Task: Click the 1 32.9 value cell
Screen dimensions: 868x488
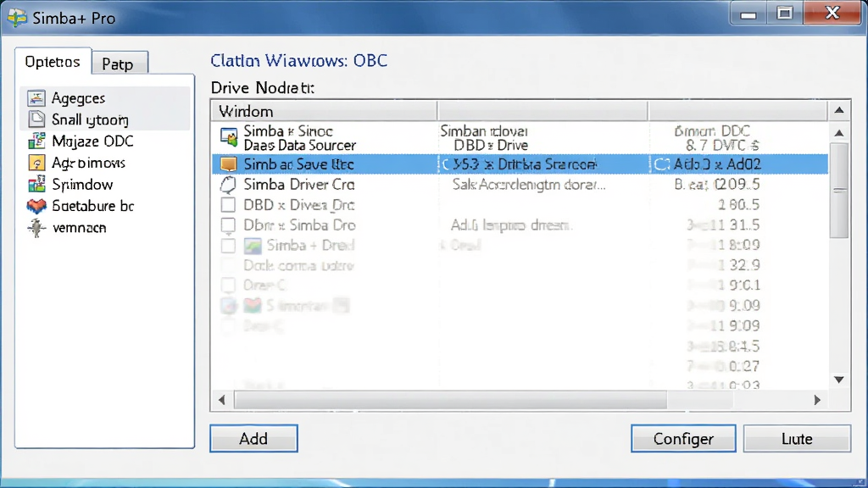Action: click(x=738, y=265)
